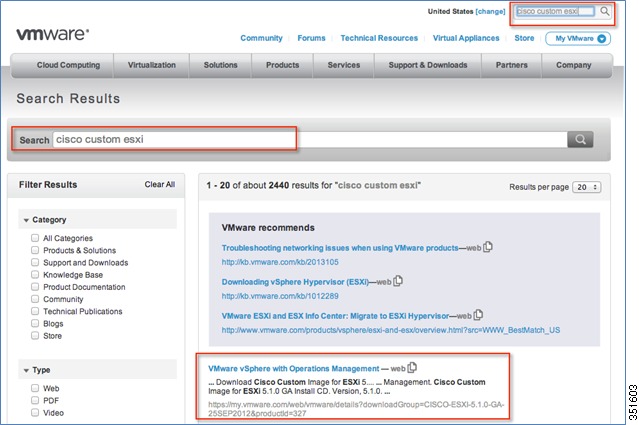Click the My VMware dropdown arrow icon

coord(602,39)
